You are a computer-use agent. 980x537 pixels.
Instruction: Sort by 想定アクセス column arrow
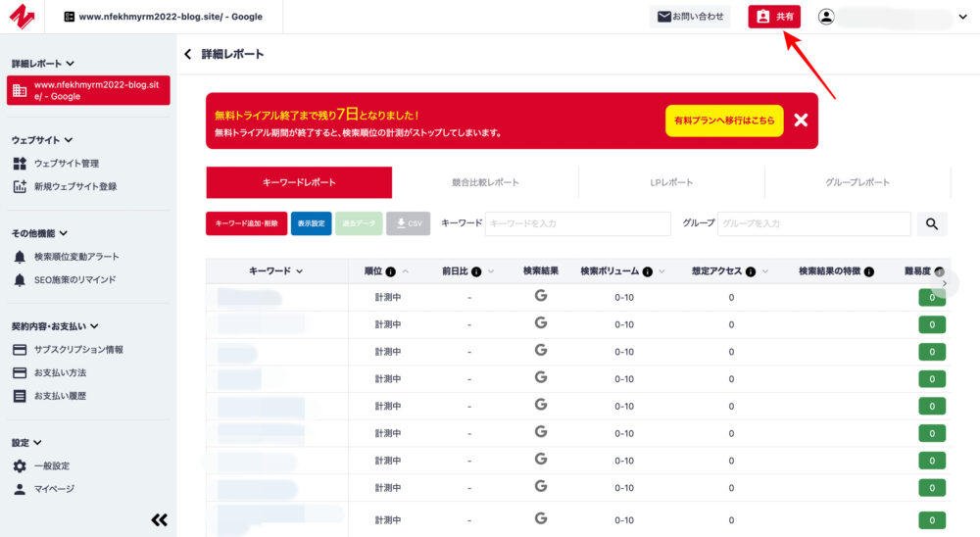765,271
